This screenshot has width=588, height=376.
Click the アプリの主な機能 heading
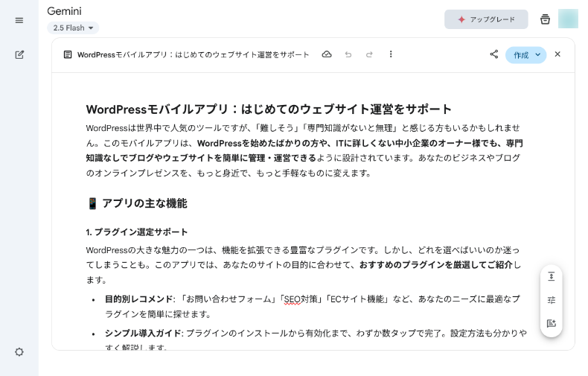click(144, 203)
